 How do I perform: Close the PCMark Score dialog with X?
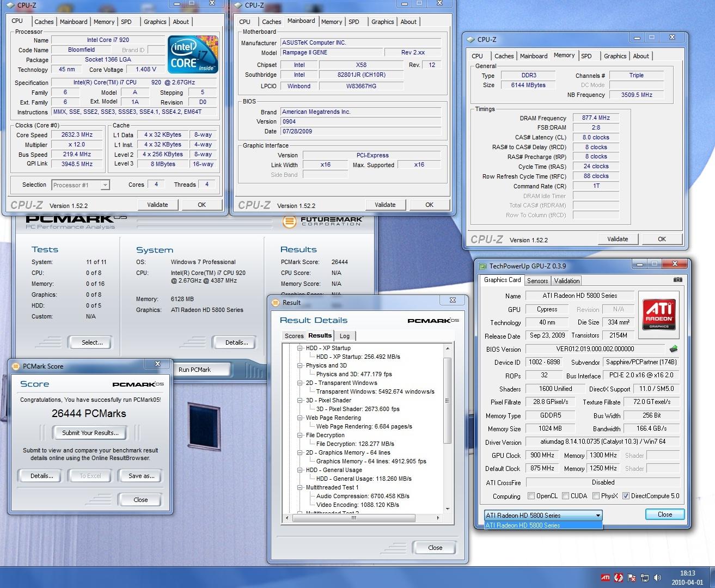tap(157, 364)
